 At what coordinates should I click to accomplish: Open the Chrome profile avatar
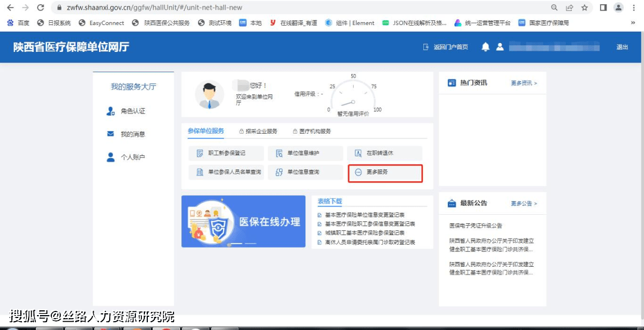coord(618,7)
